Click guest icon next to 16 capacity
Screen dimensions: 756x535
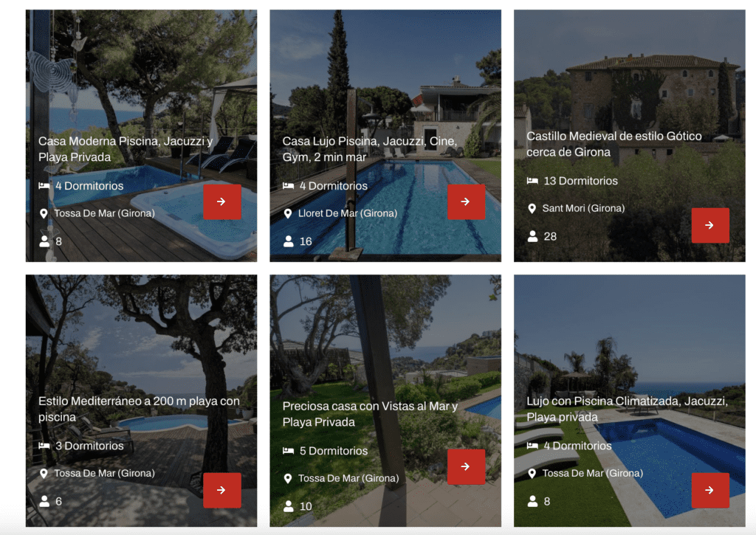click(x=289, y=241)
